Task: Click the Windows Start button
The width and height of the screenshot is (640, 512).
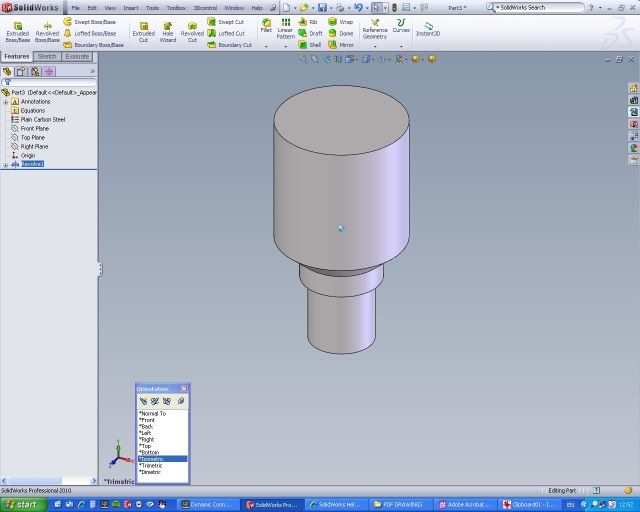Action: (x=20, y=504)
